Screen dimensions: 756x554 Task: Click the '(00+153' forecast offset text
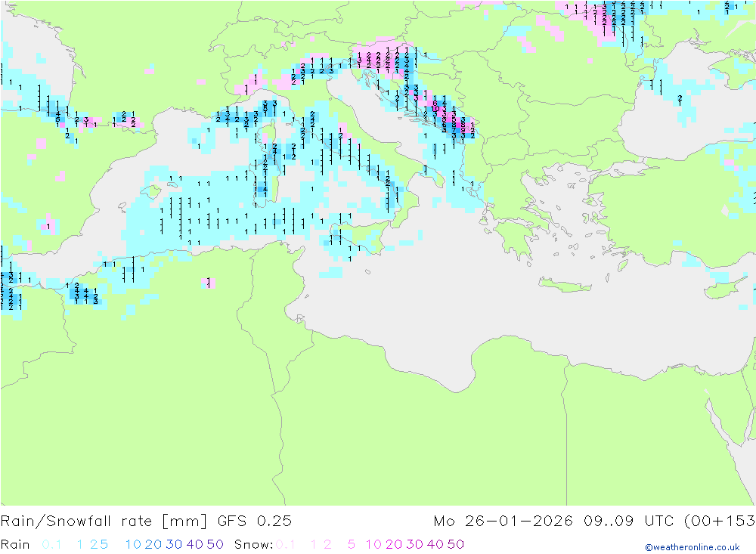coord(720,522)
